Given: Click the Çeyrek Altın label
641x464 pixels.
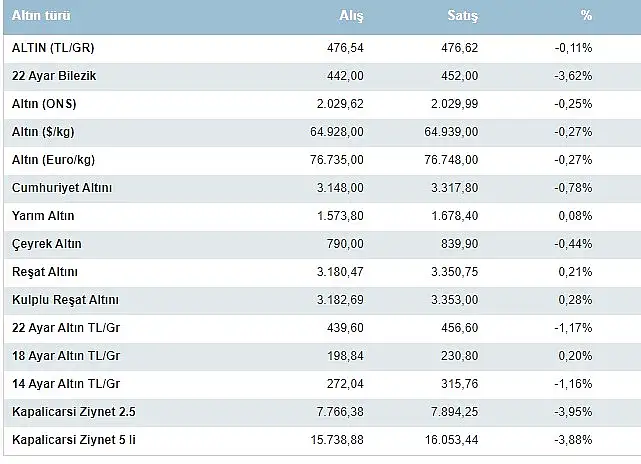Looking at the screenshot, I should click(x=47, y=244).
